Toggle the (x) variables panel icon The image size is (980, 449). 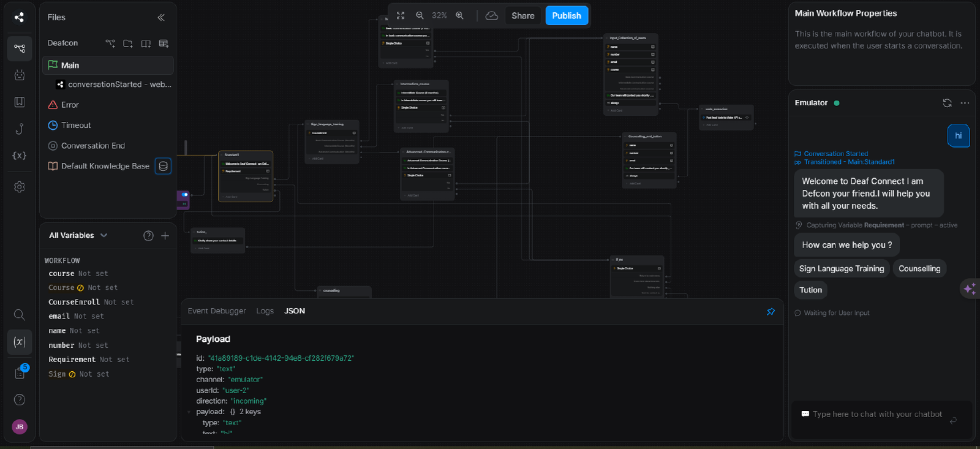(x=20, y=342)
